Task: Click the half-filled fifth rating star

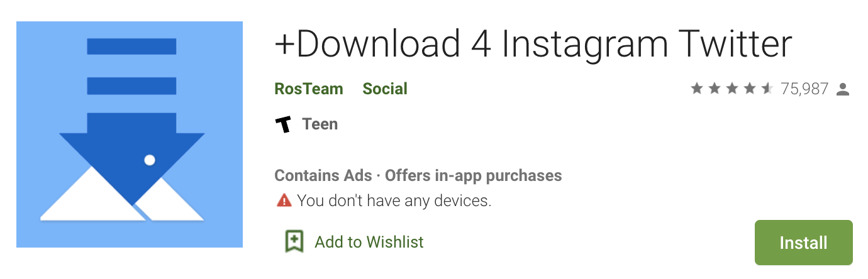Action: coord(767,89)
